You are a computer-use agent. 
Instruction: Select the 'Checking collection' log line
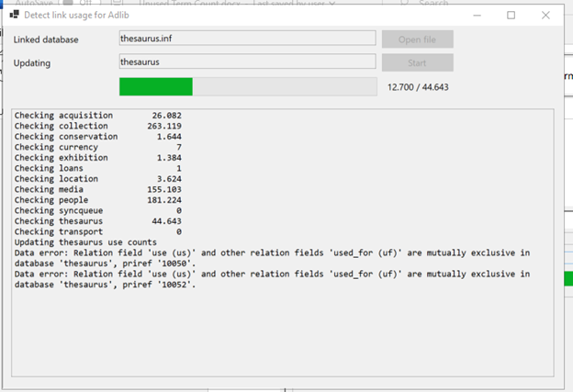[x=98, y=126]
